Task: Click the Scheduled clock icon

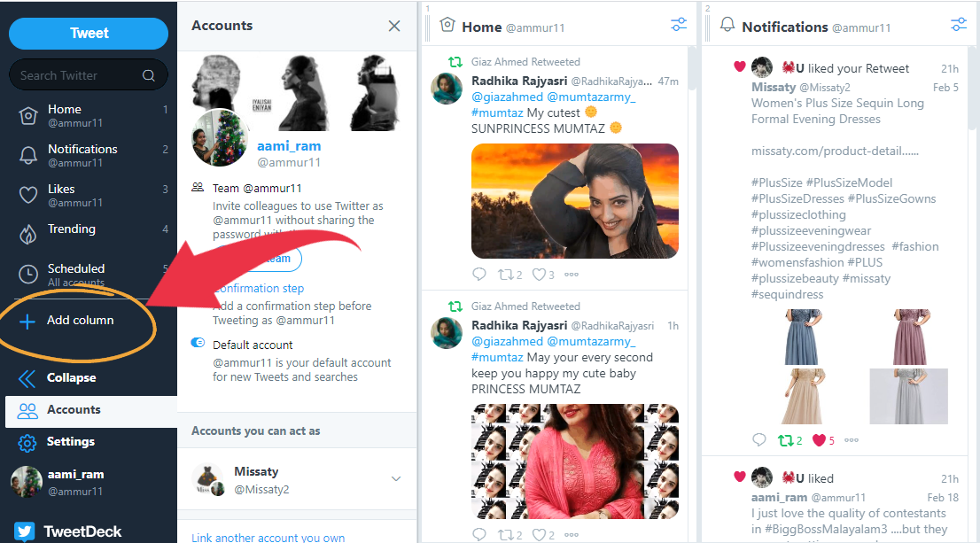Action: [28, 274]
